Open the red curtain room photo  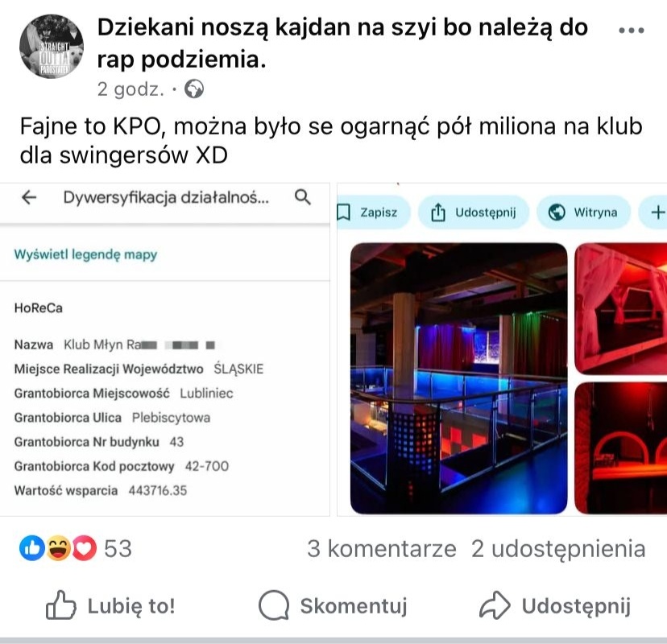620,309
